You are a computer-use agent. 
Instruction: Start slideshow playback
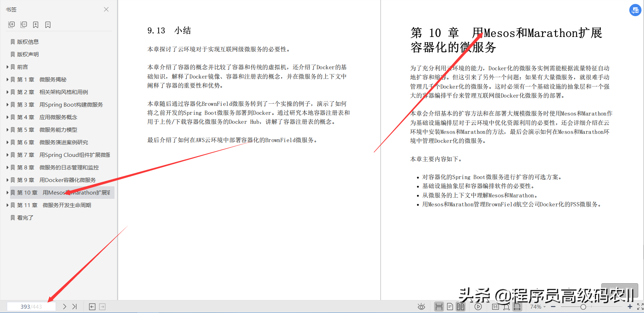click(478, 307)
